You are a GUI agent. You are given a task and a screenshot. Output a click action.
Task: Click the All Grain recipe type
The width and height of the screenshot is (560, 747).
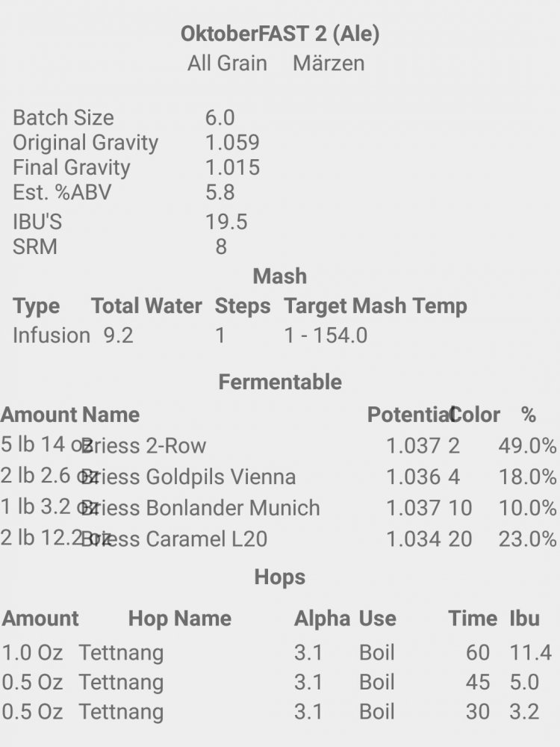pyautogui.click(x=227, y=63)
